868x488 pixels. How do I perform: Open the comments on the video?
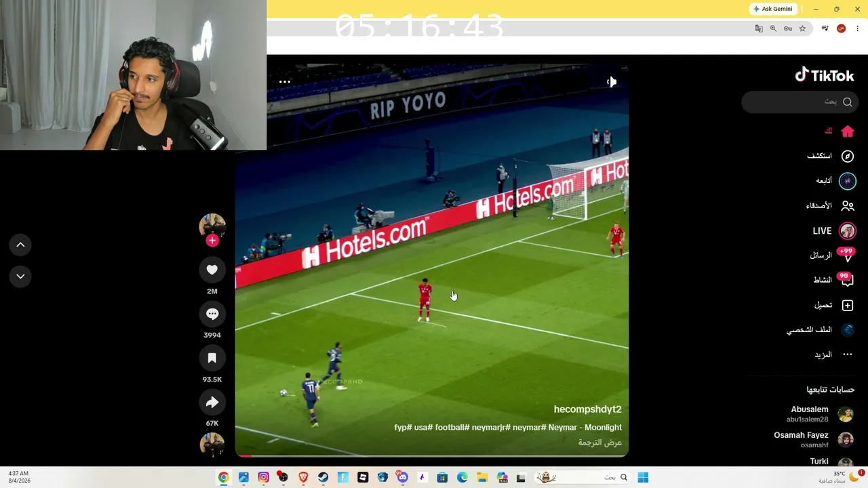coord(212,314)
